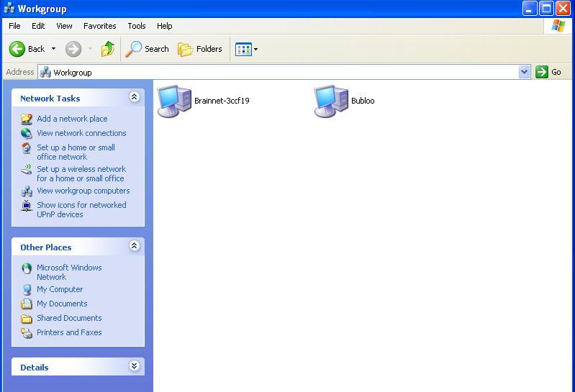Click the My Documents icon
Image resolution: width=575 pixels, height=392 pixels.
[x=27, y=304]
